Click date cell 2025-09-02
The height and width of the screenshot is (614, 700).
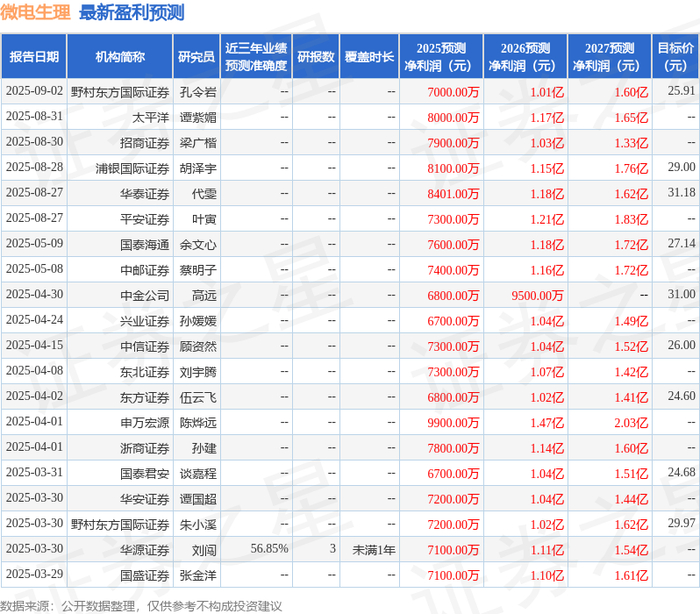pos(34,91)
